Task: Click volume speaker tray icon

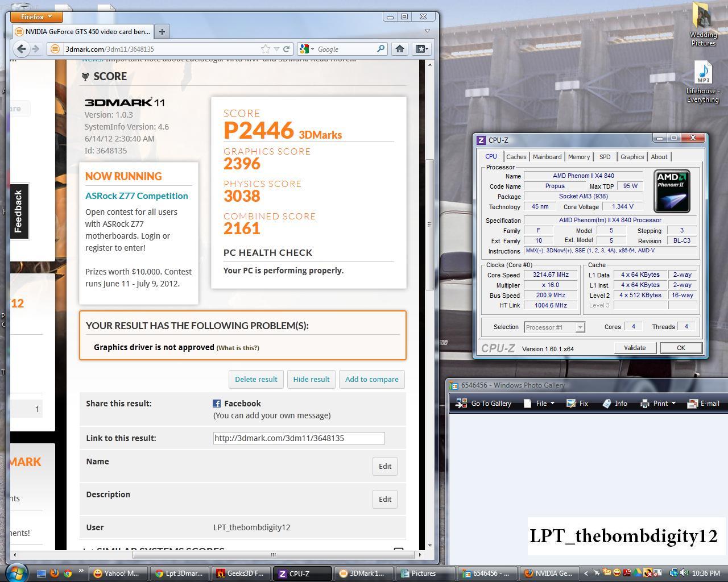Action: click(684, 573)
